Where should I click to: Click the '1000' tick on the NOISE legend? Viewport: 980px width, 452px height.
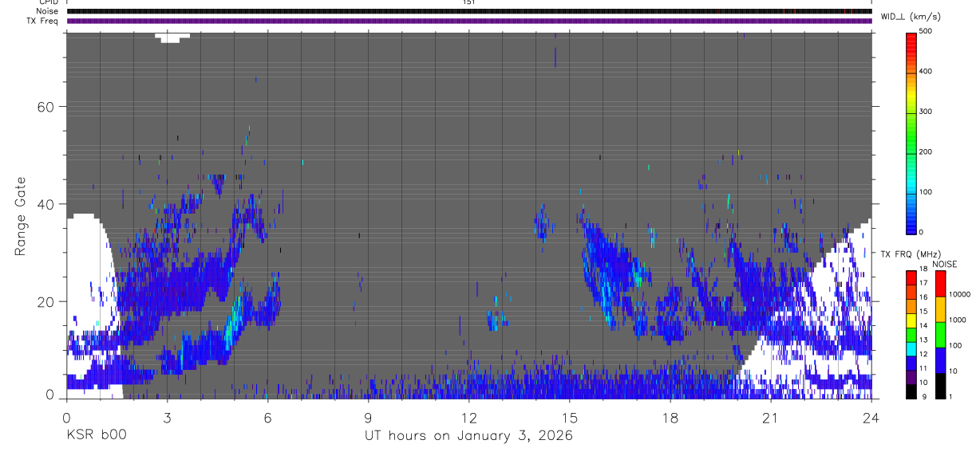pos(956,319)
